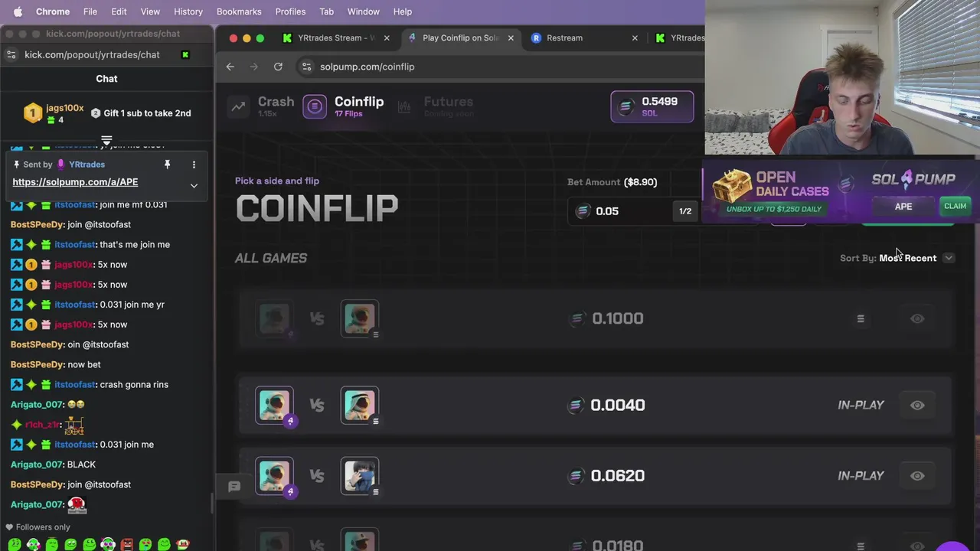Viewport: 980px width, 551px height.
Task: Open the pinned message three-dot menu
Action: point(194,165)
